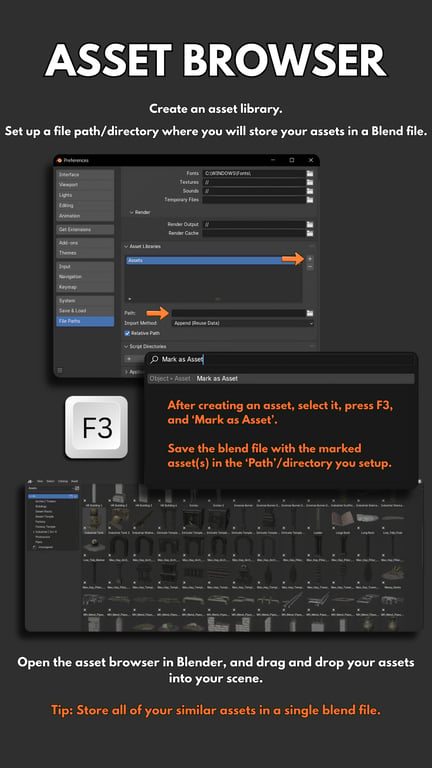Open the Themes preferences tab
The image size is (432, 768).
pos(85,253)
